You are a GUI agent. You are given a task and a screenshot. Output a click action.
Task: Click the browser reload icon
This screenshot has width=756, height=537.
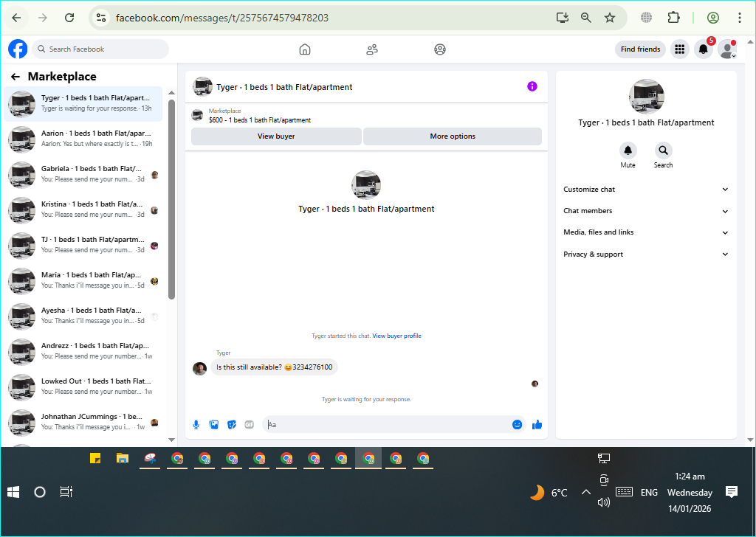point(69,18)
